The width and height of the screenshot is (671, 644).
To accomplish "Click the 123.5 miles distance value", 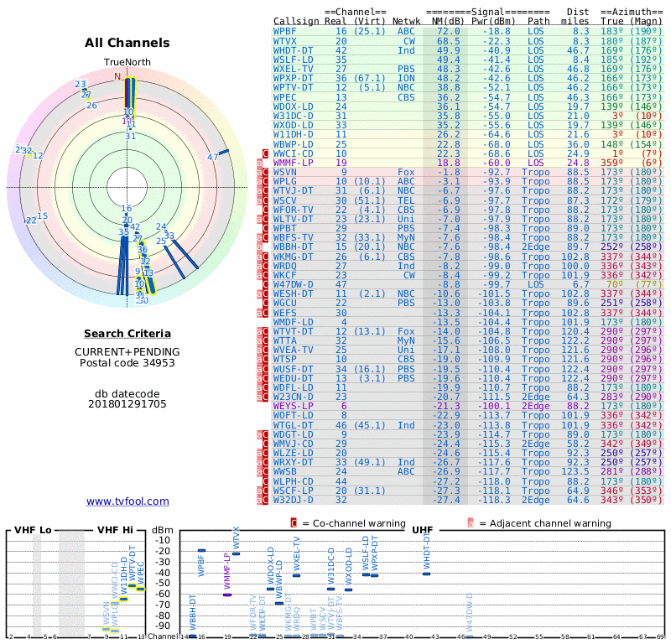I will point(575,471).
